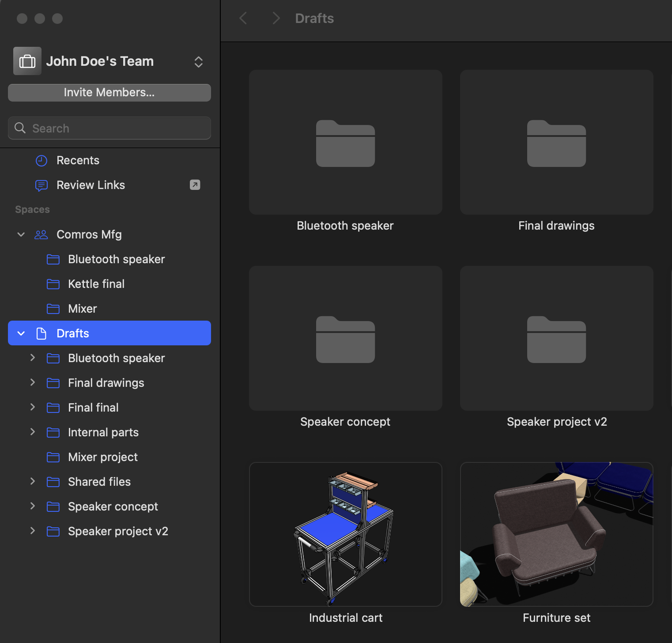This screenshot has height=643, width=672.
Task: Open Review Links chat icon
Action: (x=42, y=185)
